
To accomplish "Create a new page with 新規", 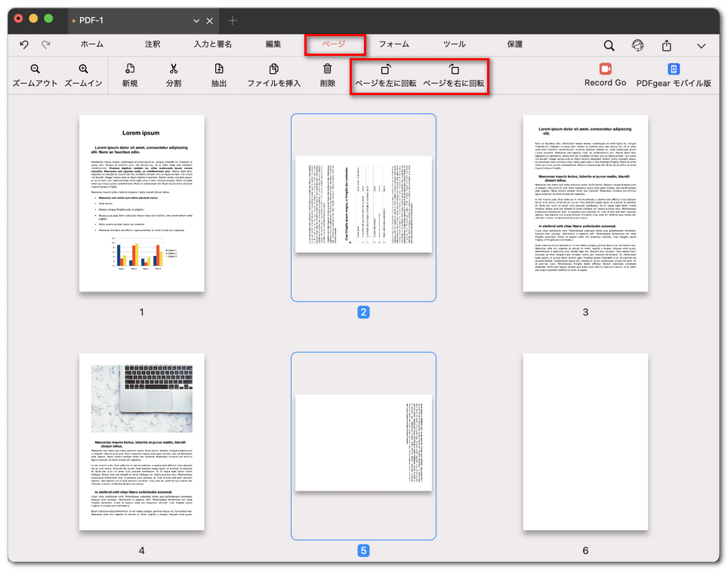I will click(x=130, y=69).
